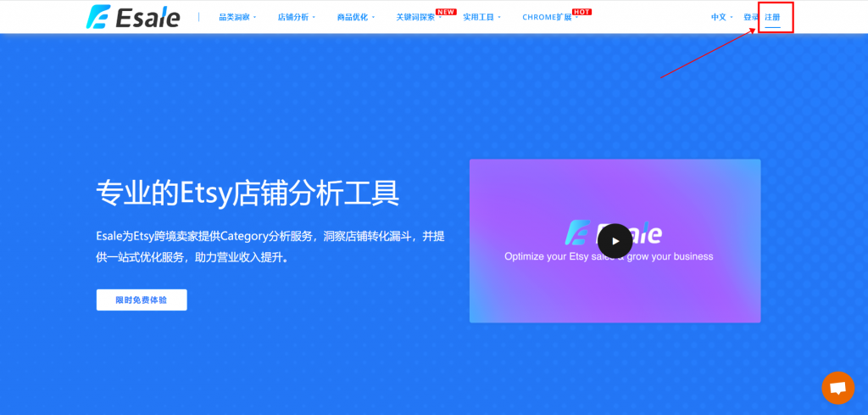The height and width of the screenshot is (415, 868).
Task: Expand the 中文 language dropdown
Action: (722, 17)
